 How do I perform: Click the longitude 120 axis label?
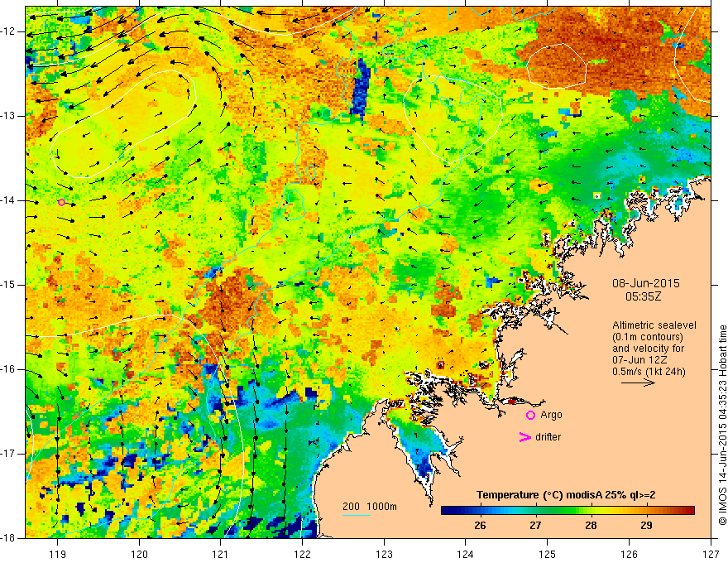coord(139,554)
